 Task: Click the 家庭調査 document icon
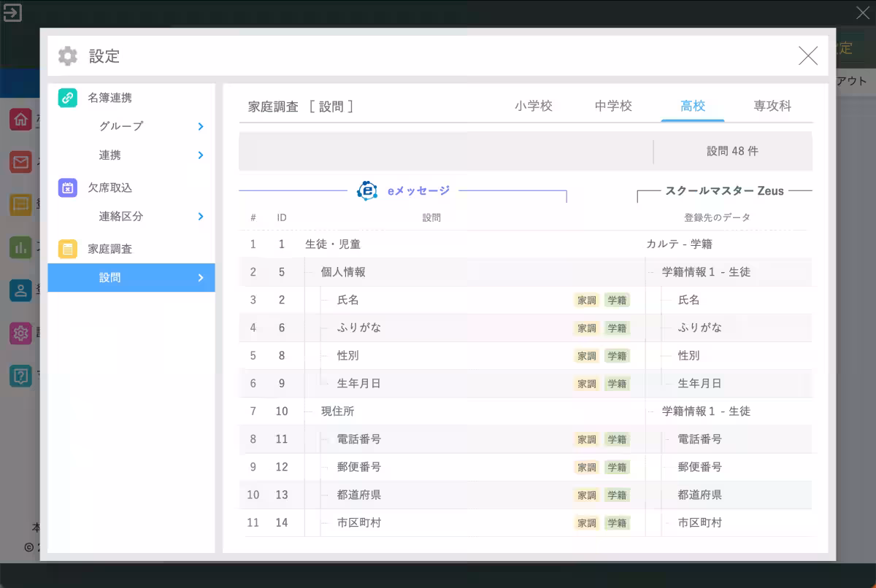[67, 248]
